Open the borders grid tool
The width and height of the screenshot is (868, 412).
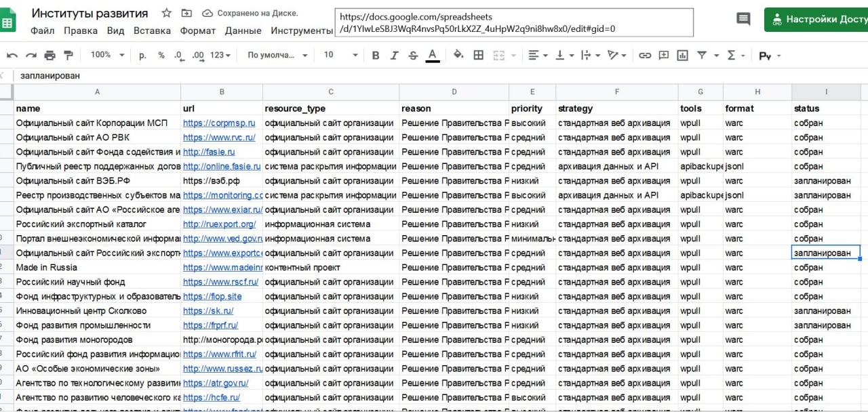click(x=478, y=55)
